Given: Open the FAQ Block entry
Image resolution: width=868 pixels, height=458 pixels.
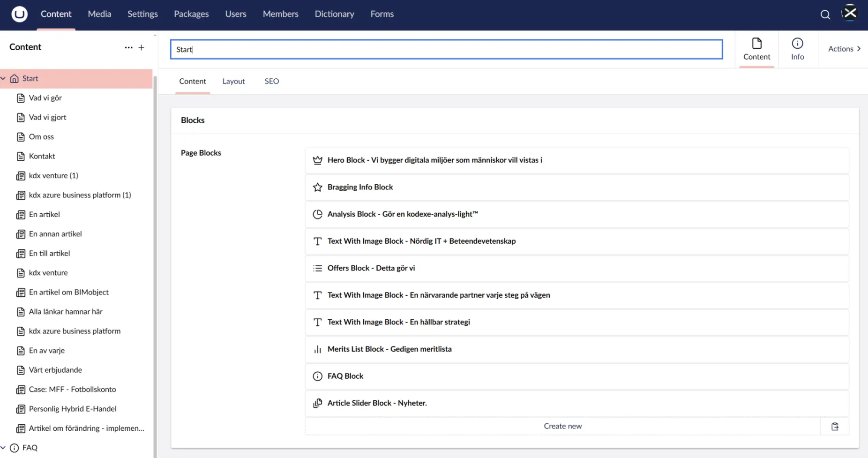Looking at the screenshot, I should click(345, 376).
